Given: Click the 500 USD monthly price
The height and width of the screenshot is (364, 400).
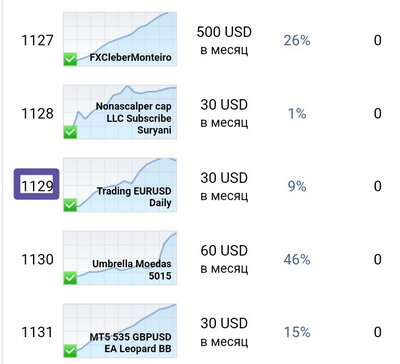Looking at the screenshot, I should (x=224, y=32).
